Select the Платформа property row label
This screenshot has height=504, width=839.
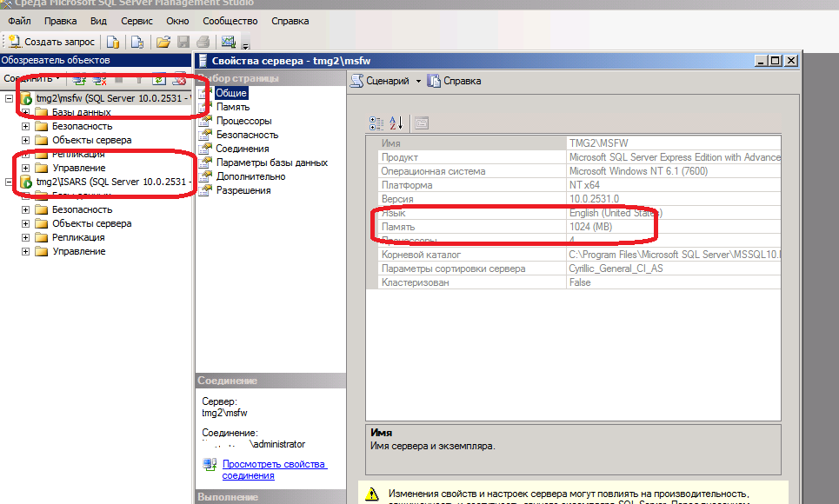click(x=407, y=185)
